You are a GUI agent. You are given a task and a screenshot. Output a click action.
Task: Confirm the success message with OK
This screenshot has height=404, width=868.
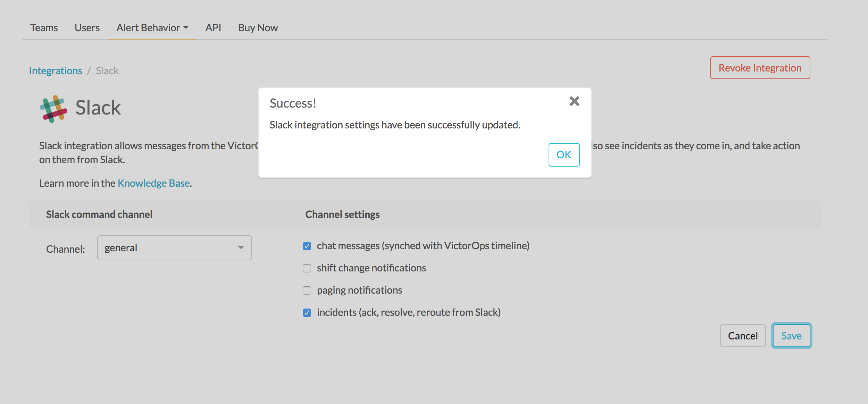tap(564, 155)
